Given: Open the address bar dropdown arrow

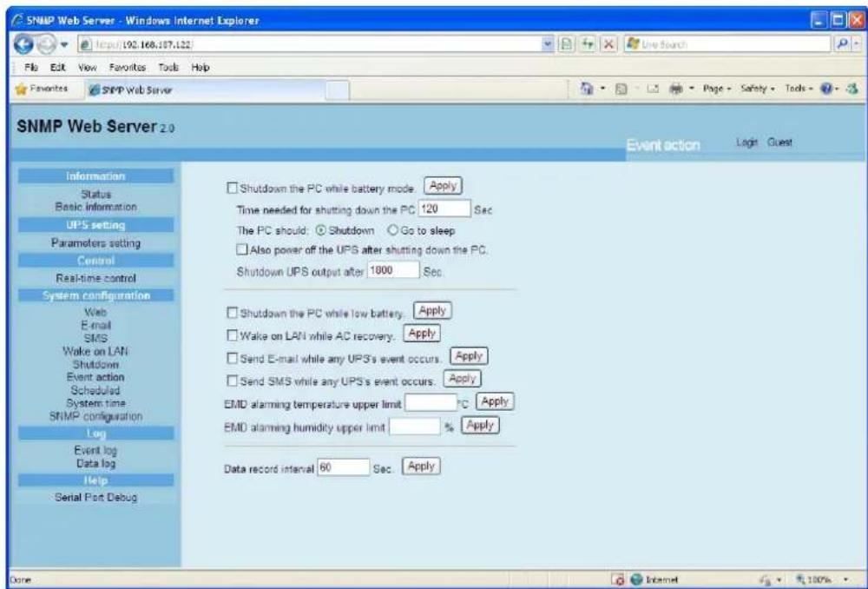Looking at the screenshot, I should pyautogui.click(x=549, y=44).
